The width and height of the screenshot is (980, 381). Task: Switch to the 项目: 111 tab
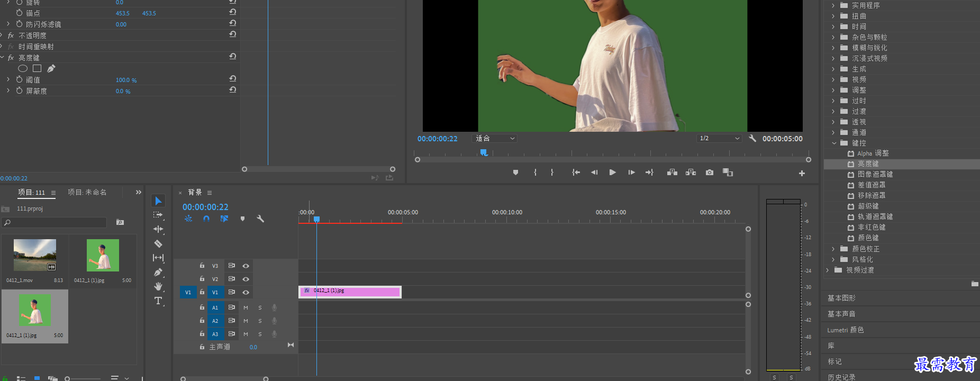click(32, 193)
